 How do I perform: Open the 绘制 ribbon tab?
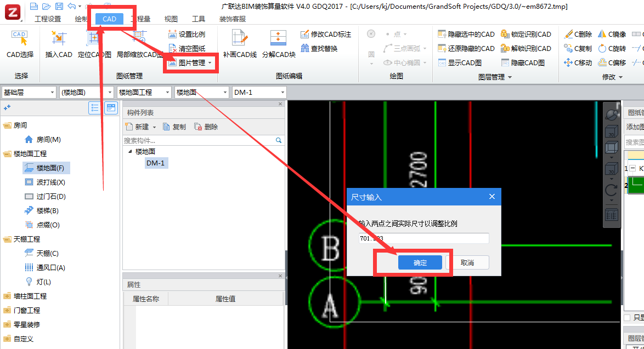pos(81,19)
